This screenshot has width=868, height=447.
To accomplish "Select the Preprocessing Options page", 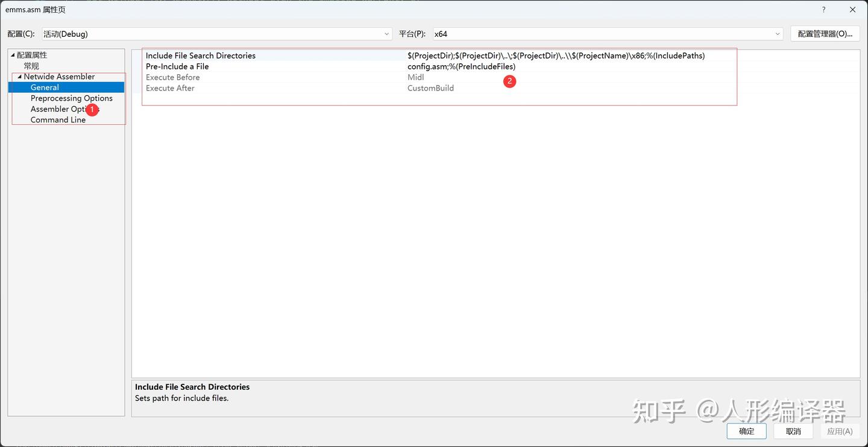I will [x=72, y=98].
